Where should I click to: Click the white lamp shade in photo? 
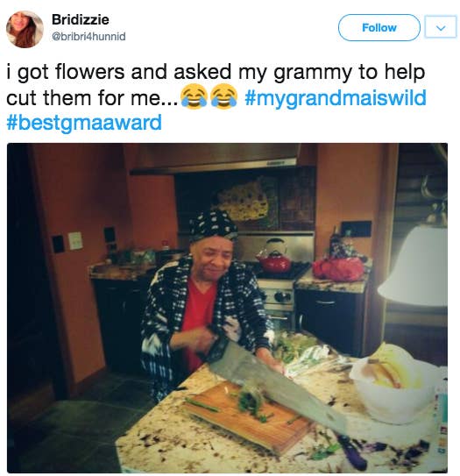coord(414,267)
